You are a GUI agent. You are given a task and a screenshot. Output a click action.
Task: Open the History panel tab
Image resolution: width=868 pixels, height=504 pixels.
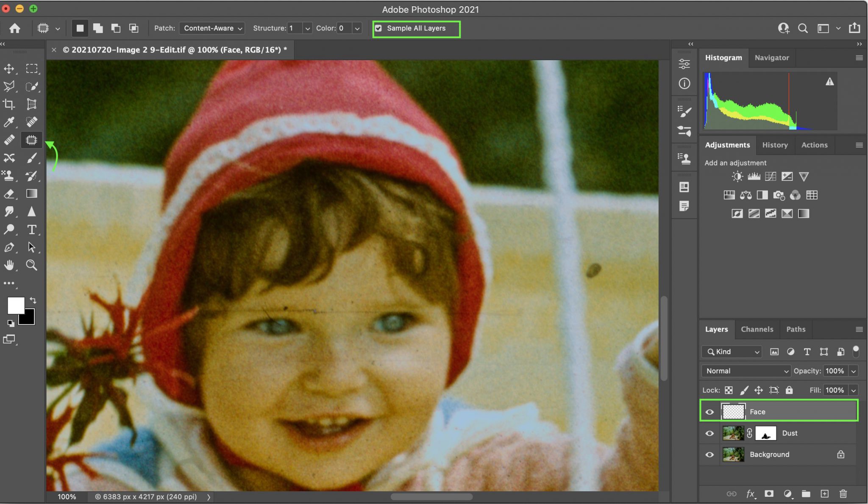click(x=775, y=145)
